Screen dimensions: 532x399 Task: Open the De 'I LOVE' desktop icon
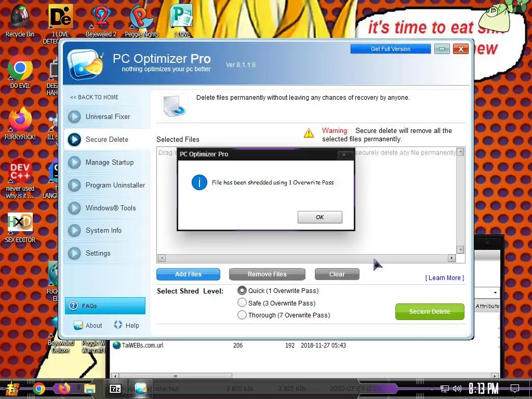point(60,24)
